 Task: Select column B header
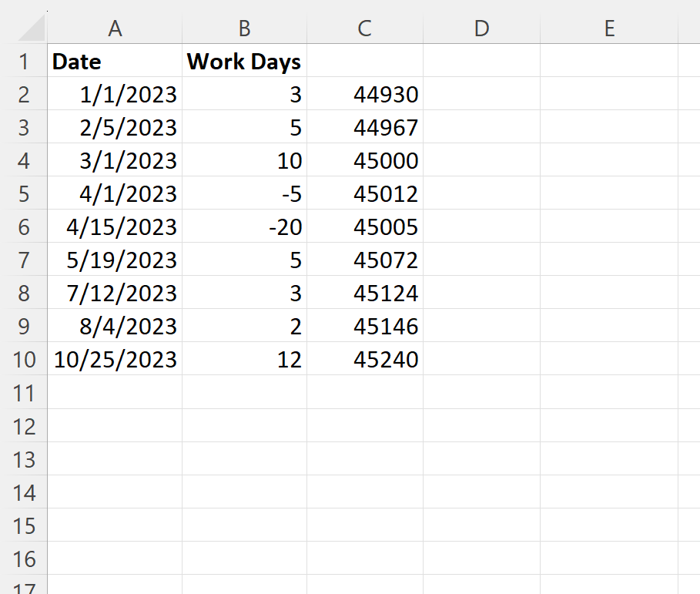click(x=244, y=29)
